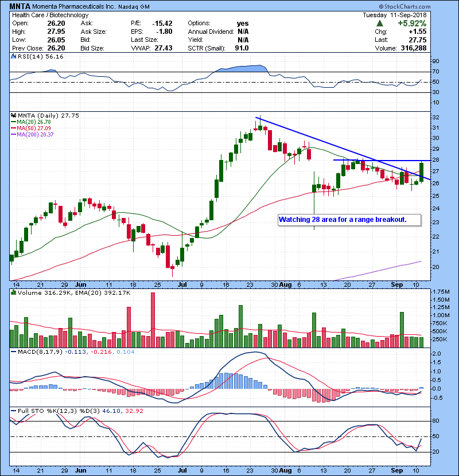Click the 80 label on stochastic axis

point(435,421)
